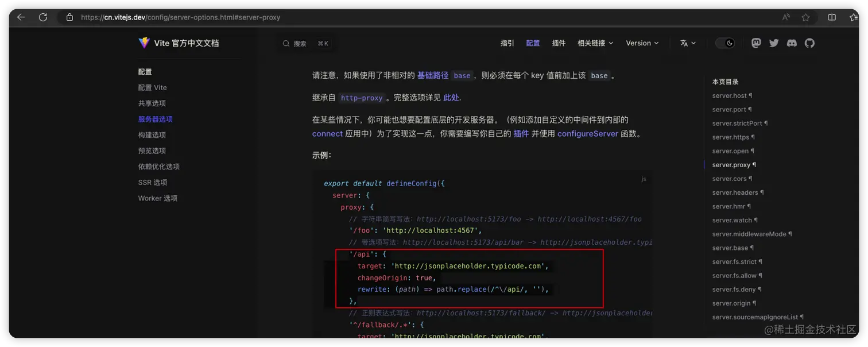868x347 pixels.
Task: Jump to server.host in the outline
Action: point(732,96)
